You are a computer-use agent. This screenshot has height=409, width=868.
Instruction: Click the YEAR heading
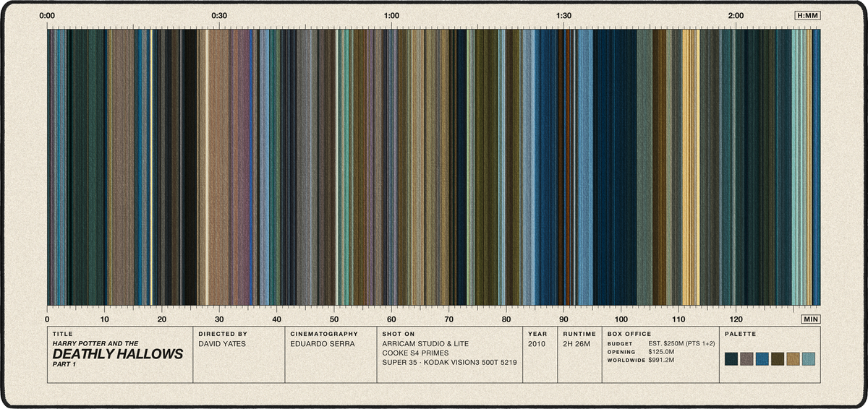[537, 335]
